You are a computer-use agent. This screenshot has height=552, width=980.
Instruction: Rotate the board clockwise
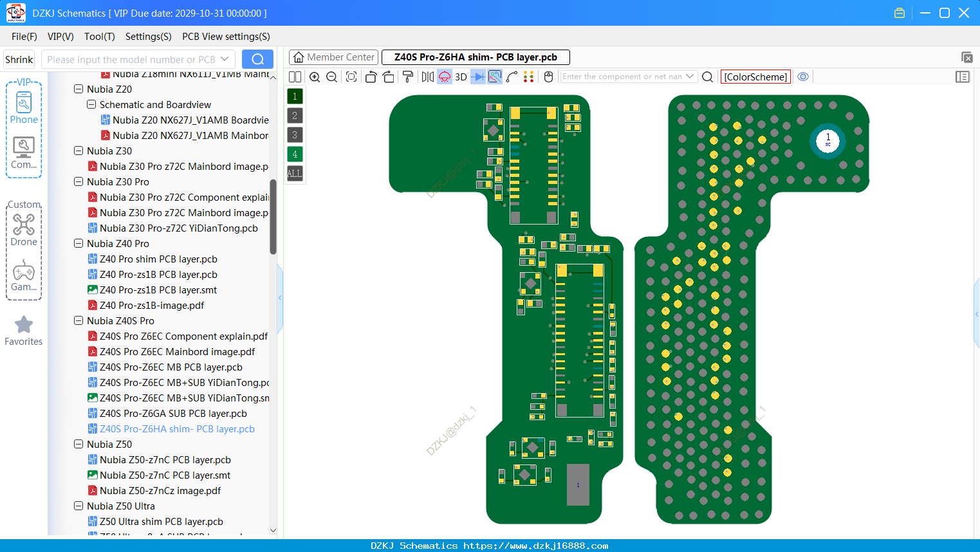pyautogui.click(x=389, y=77)
